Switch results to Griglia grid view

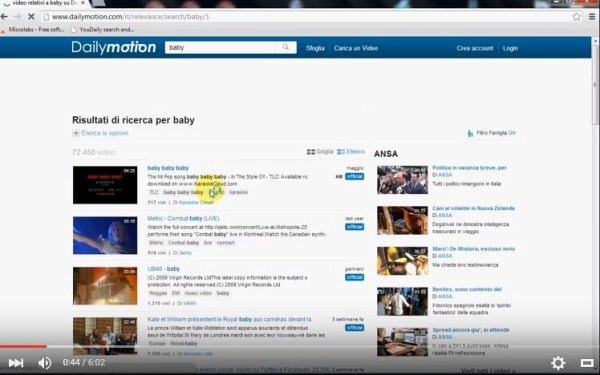320,152
